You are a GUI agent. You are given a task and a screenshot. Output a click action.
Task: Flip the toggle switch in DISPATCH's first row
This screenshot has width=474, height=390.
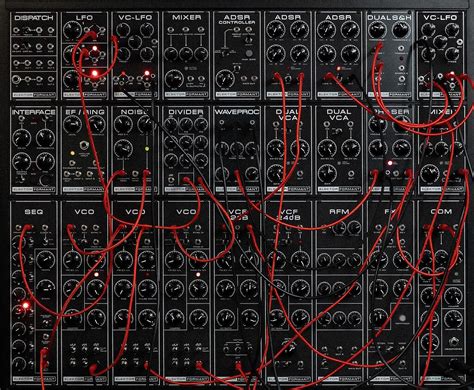click(x=28, y=30)
